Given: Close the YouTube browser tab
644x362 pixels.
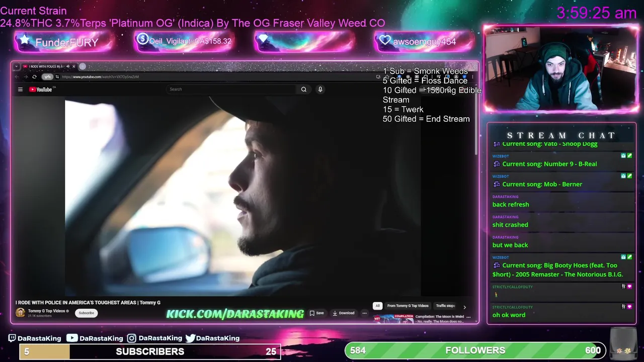Looking at the screenshot, I should click(73, 66).
